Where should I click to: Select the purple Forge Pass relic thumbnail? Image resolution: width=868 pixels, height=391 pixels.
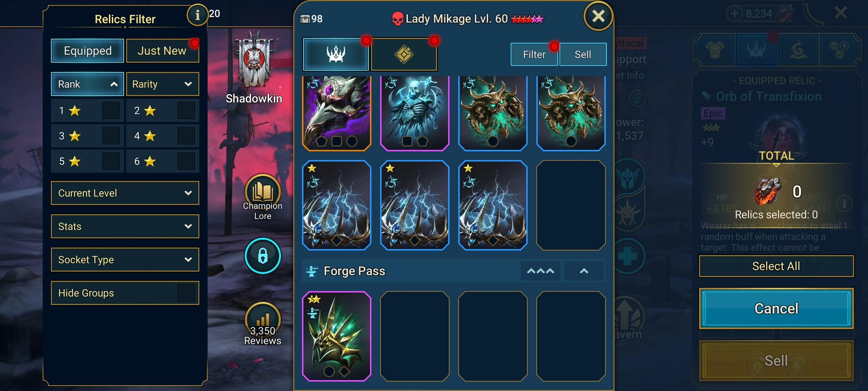coord(336,336)
